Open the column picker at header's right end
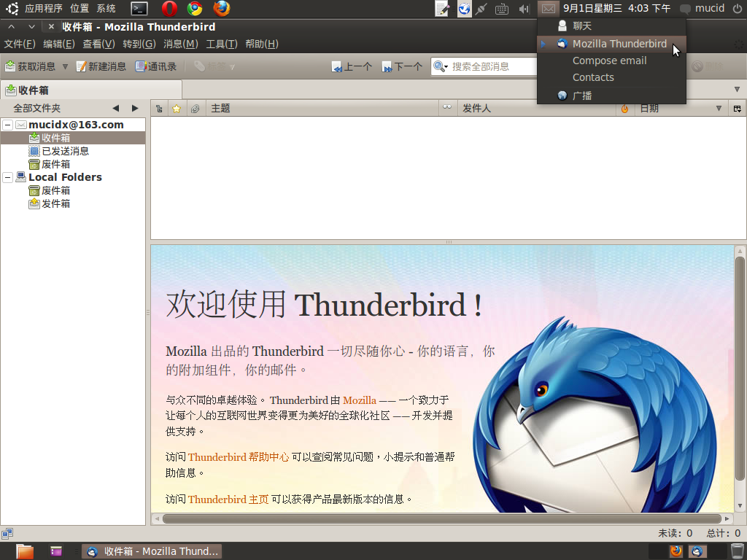 click(x=737, y=109)
